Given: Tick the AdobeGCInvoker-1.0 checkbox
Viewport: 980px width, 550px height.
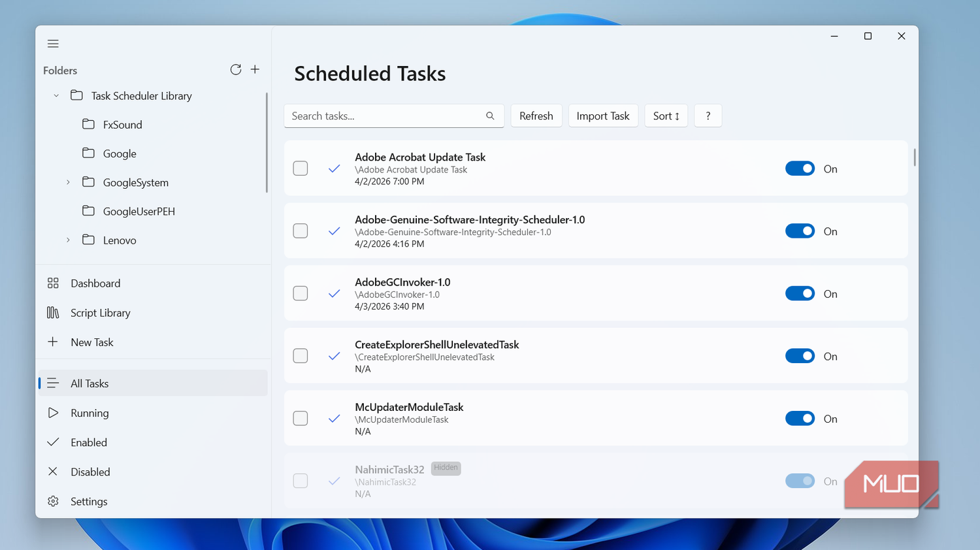Looking at the screenshot, I should click(301, 293).
